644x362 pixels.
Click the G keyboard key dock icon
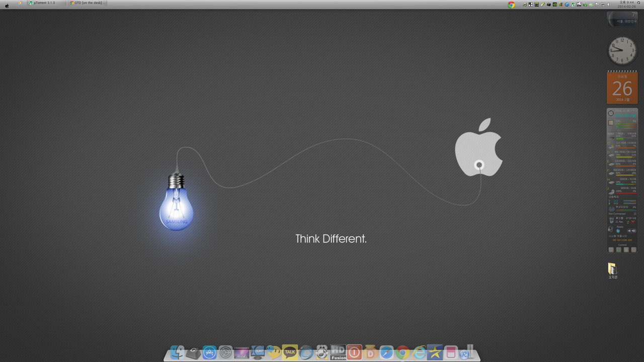click(x=193, y=353)
